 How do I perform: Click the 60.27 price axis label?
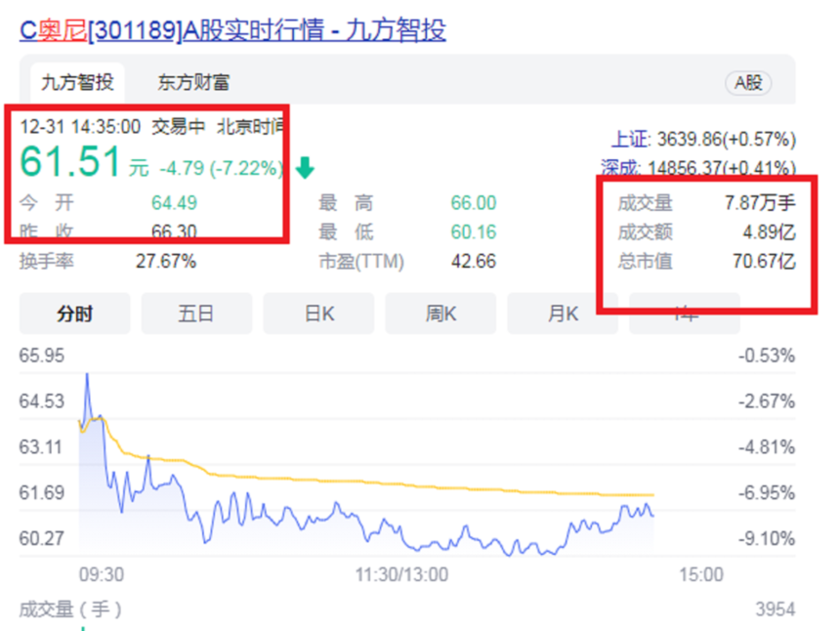pyautogui.click(x=42, y=538)
